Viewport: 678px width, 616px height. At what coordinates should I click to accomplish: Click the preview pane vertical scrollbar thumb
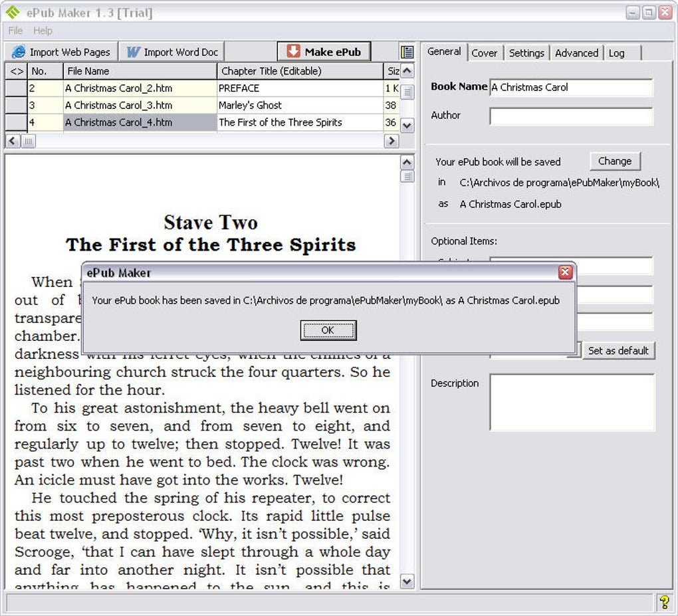tap(407, 176)
